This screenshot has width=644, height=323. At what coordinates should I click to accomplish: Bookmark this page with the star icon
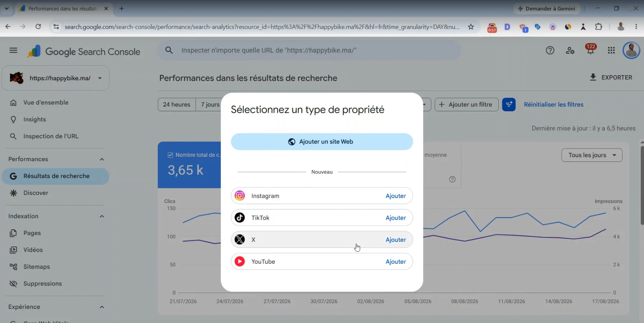point(471,27)
